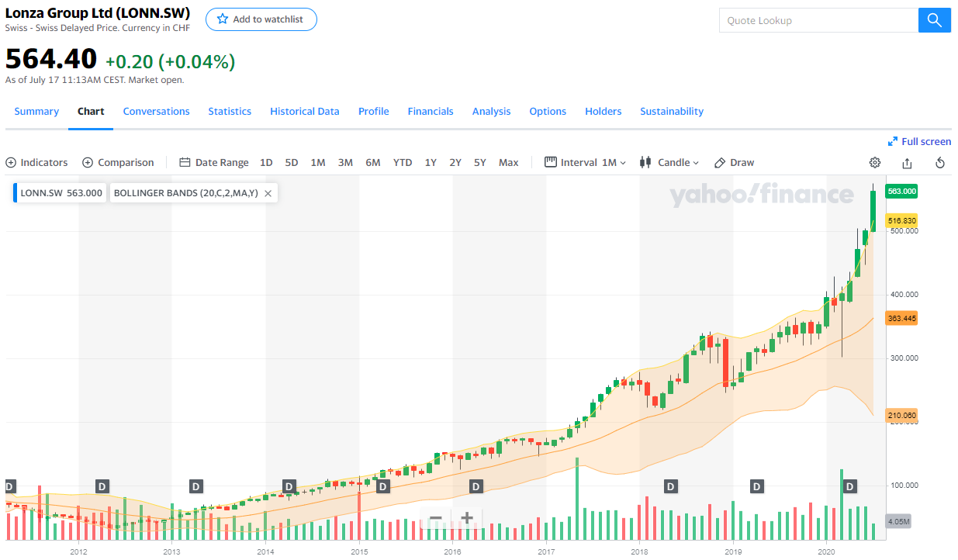Open the Financials tab
Viewport: 958px width, 560px height.
tap(431, 111)
